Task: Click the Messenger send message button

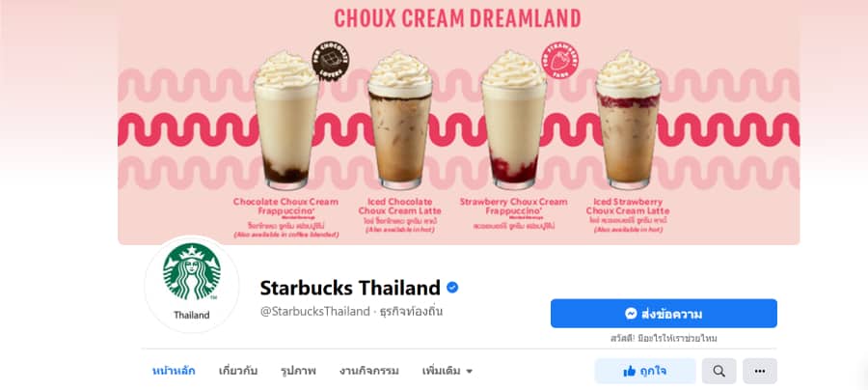Action: click(x=664, y=314)
